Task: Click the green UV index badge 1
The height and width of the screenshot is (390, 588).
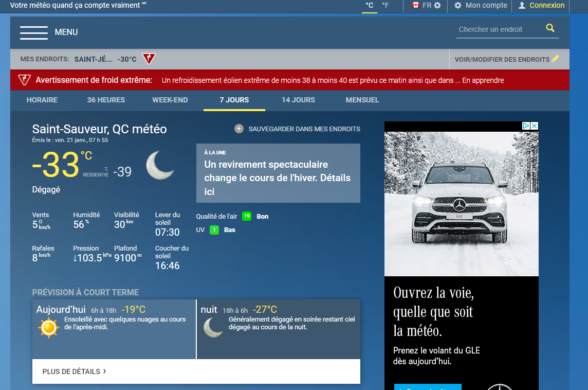Action: (x=214, y=229)
